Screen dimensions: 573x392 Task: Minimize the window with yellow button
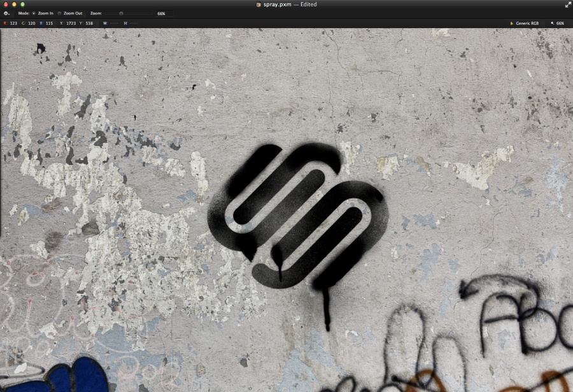(x=14, y=4)
